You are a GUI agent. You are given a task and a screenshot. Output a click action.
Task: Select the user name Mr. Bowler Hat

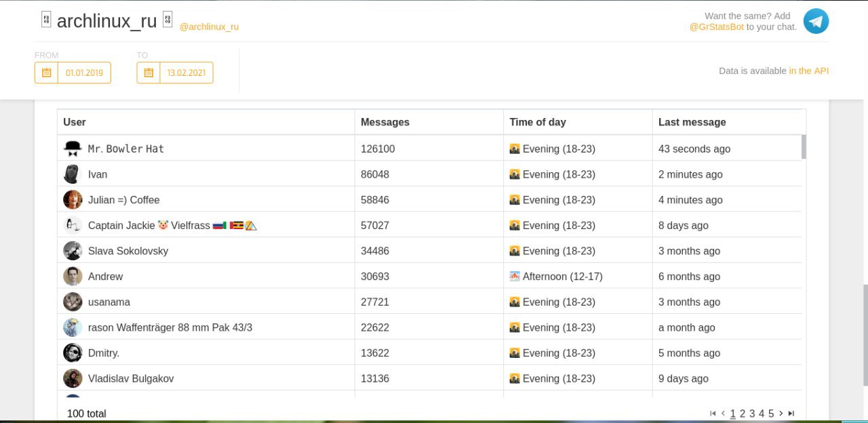click(x=126, y=148)
